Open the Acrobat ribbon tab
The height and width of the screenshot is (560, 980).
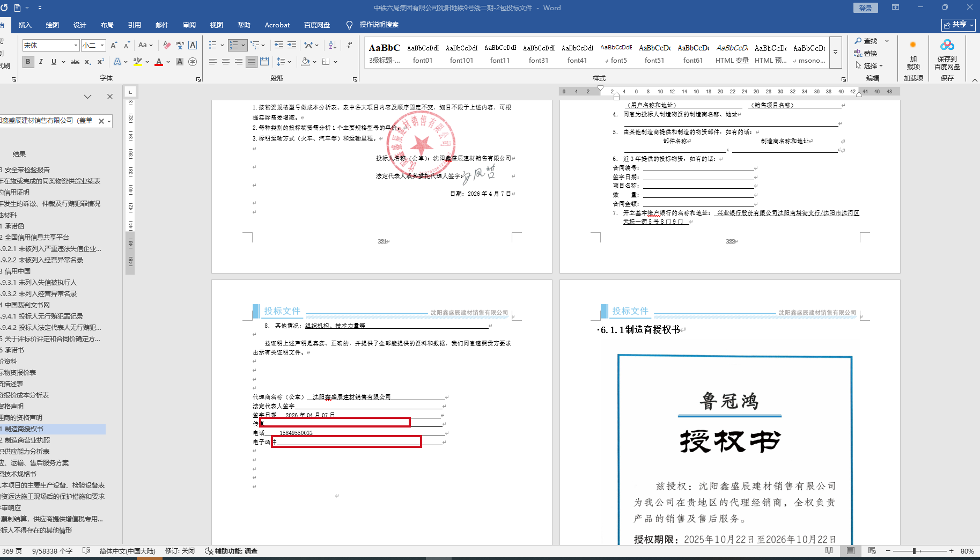tap(277, 25)
